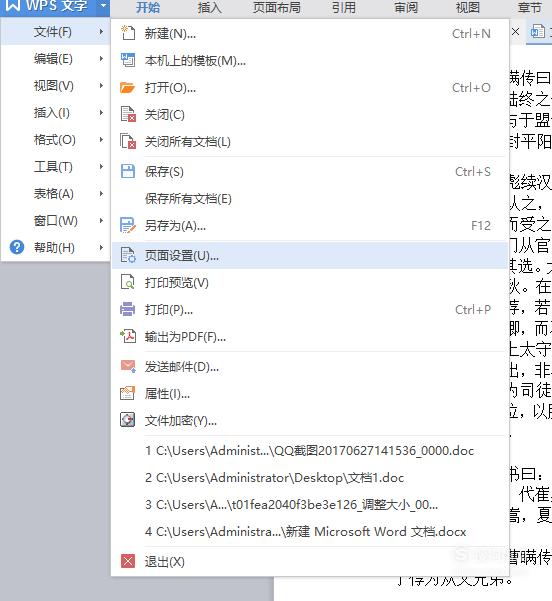
Task: Open the 编辑(E) menu
Action: tap(56, 59)
